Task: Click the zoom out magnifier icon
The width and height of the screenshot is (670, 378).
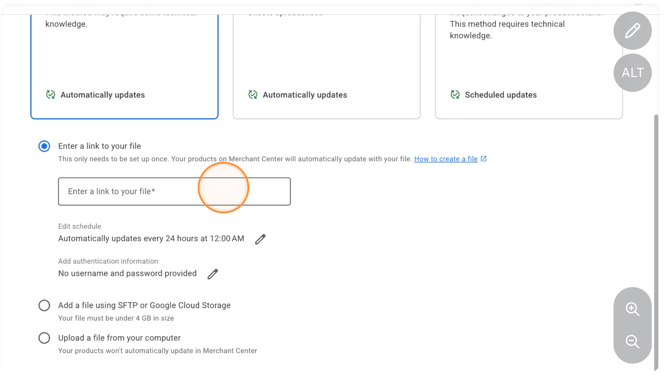Action: [x=632, y=341]
